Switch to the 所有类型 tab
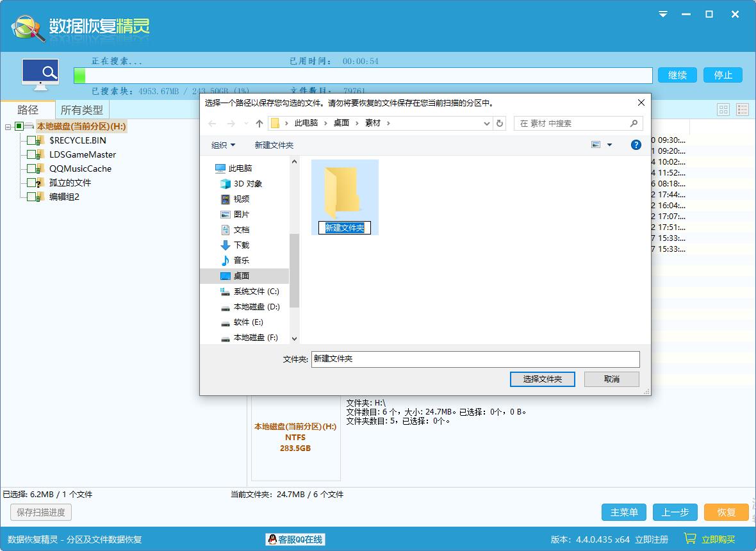 point(82,110)
